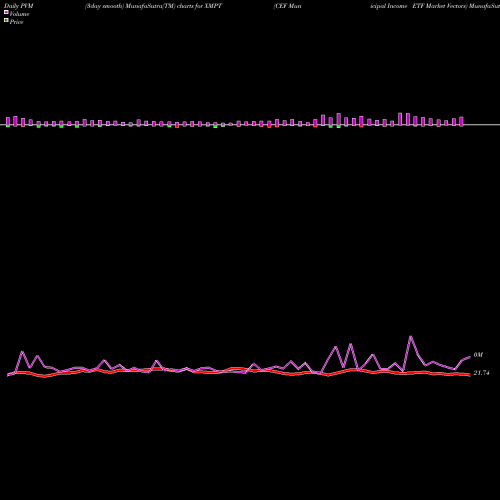Click 'ETF Market Vectors' header text

coord(440,6)
